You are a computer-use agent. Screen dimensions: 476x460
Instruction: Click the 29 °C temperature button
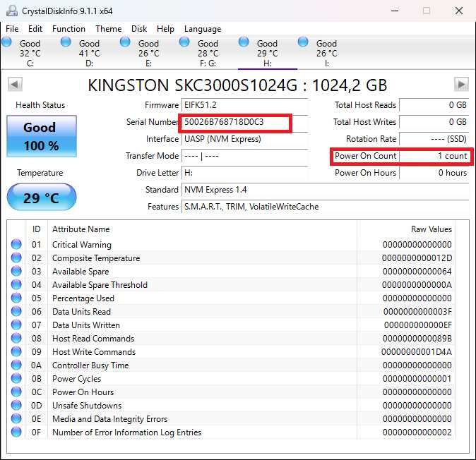pos(42,198)
